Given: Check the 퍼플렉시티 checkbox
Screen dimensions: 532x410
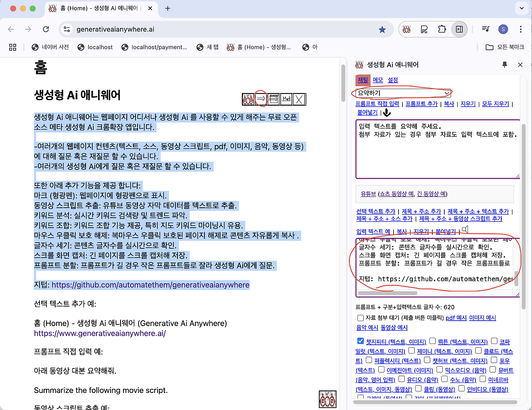Looking at the screenshot, I should [x=369, y=360].
